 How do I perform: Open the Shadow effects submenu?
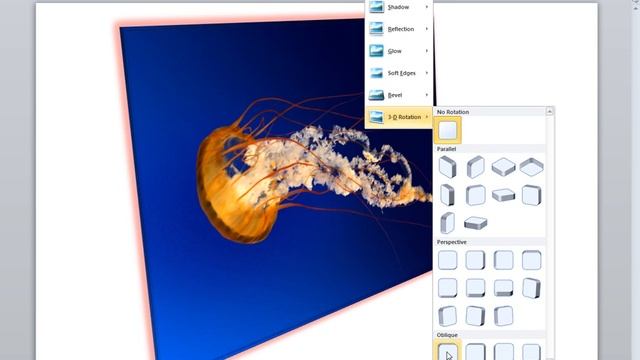[399, 7]
